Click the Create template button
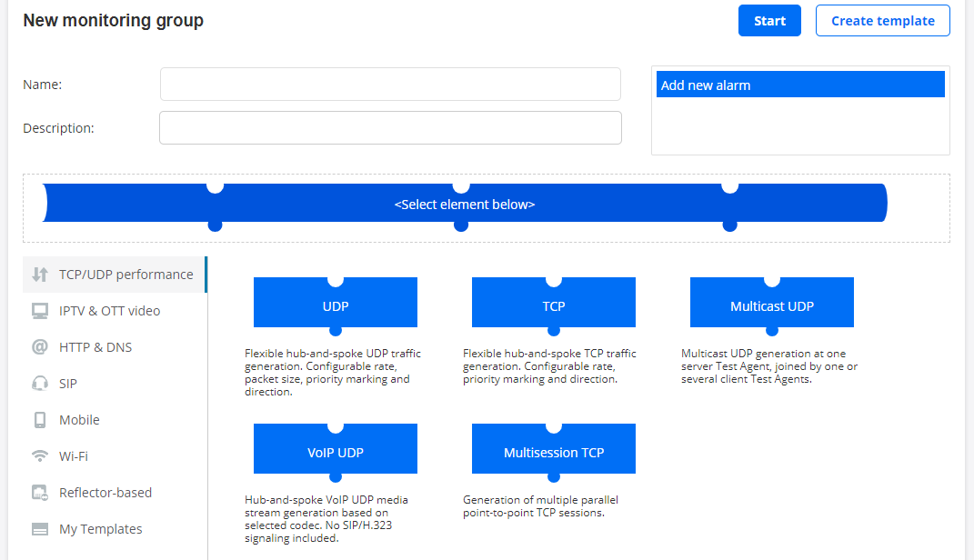This screenshot has width=974, height=560. point(882,21)
